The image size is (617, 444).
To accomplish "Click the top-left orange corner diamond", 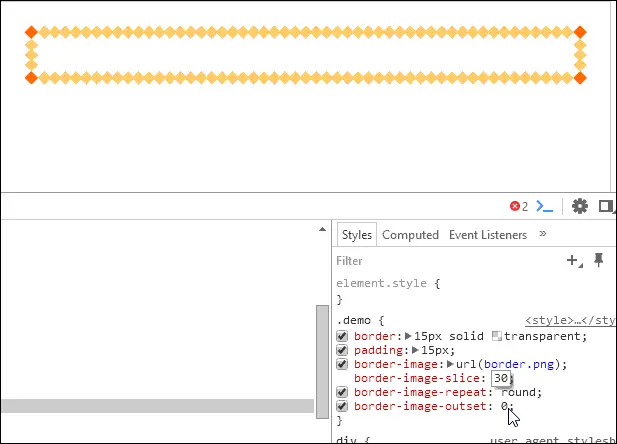I will 31,32.
